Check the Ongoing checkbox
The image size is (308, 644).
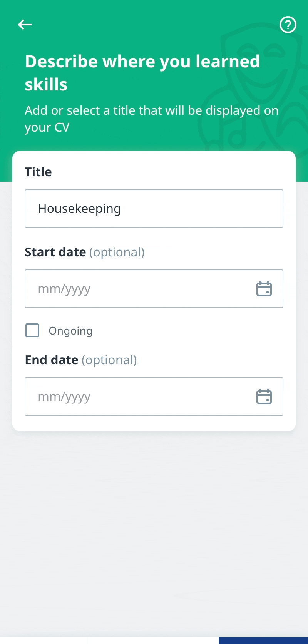pos(32,330)
